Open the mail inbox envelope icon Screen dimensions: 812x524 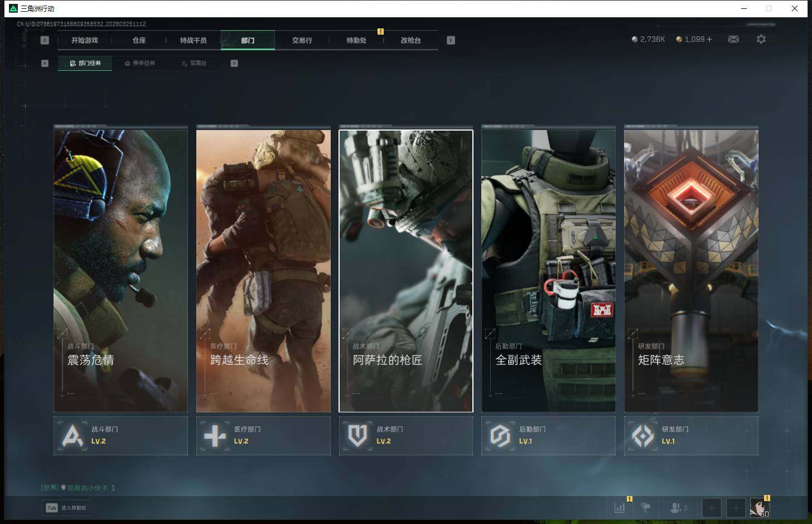(x=733, y=39)
